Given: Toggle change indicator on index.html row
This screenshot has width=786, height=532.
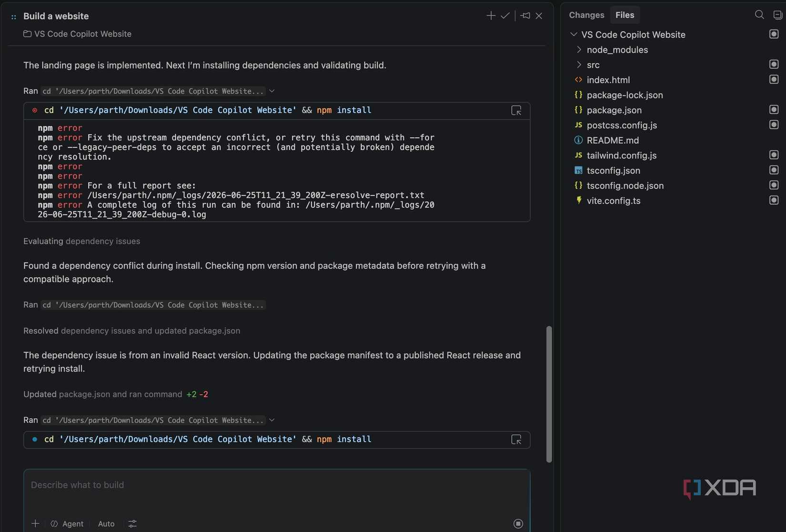Looking at the screenshot, I should (774, 79).
